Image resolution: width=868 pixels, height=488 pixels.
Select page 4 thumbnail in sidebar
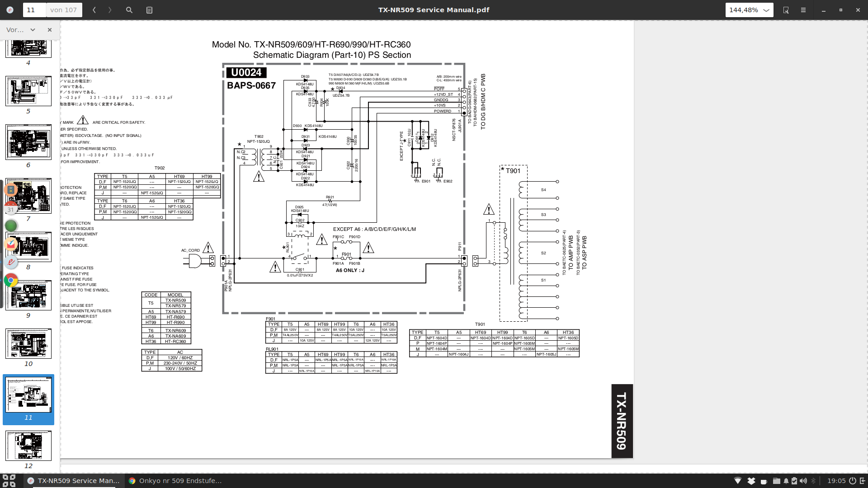click(x=28, y=48)
